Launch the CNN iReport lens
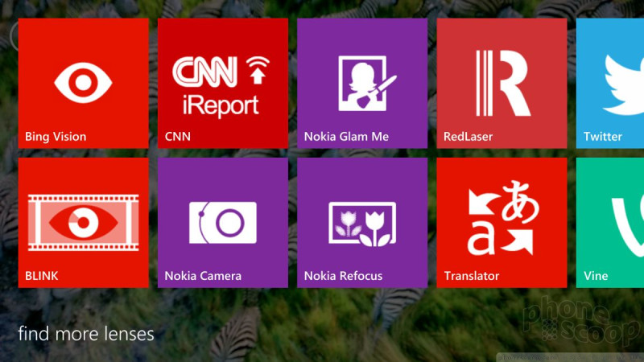Image resolution: width=644 pixels, height=362 pixels. coord(223,84)
